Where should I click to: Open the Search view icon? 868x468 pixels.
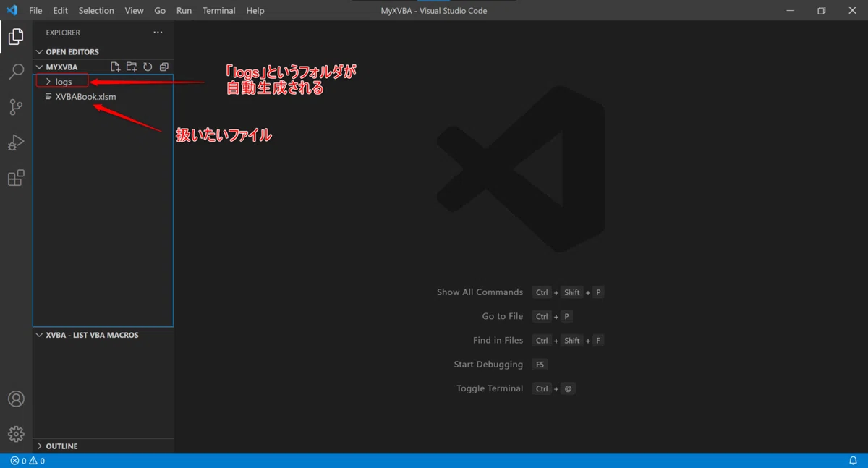pyautogui.click(x=16, y=72)
